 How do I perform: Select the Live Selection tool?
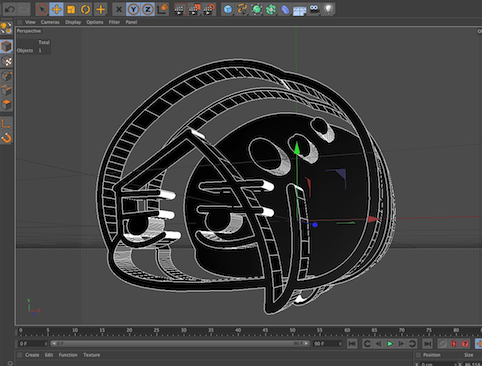tap(42, 9)
